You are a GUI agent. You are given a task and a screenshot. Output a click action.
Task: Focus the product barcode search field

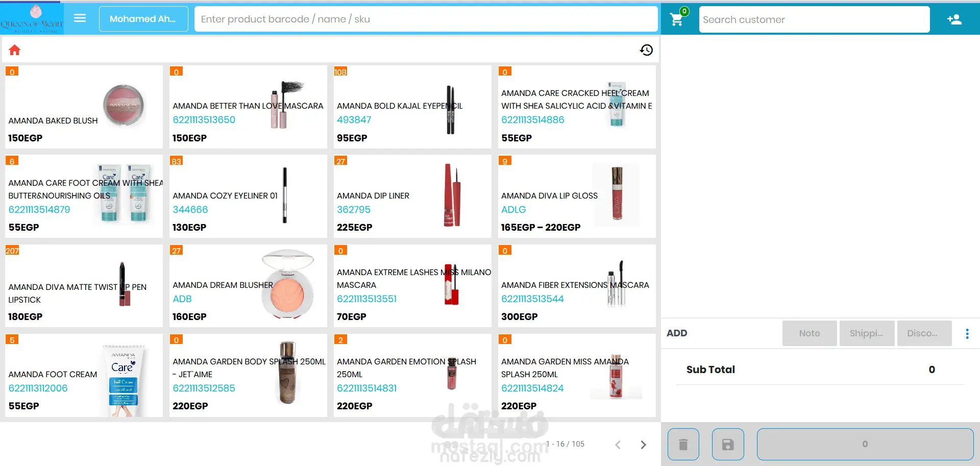426,19
